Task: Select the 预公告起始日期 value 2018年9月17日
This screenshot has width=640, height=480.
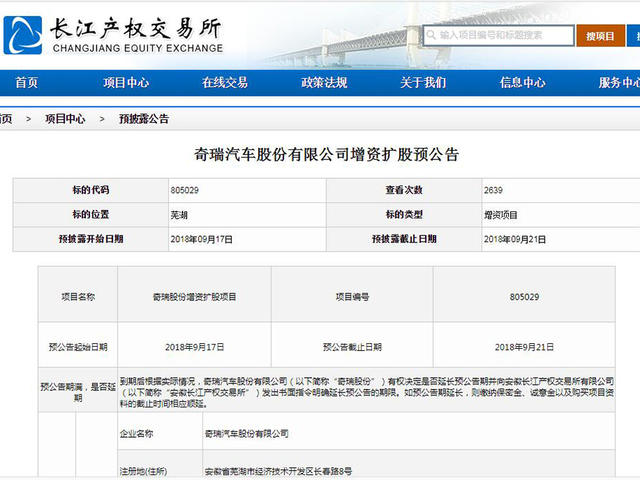Action: [194, 347]
